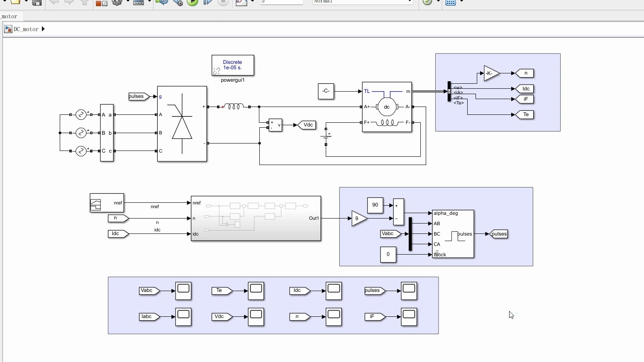Image resolution: width=644 pixels, height=362 pixels.
Task: Click the Iabc From tag in scope area
Action: tap(149, 317)
